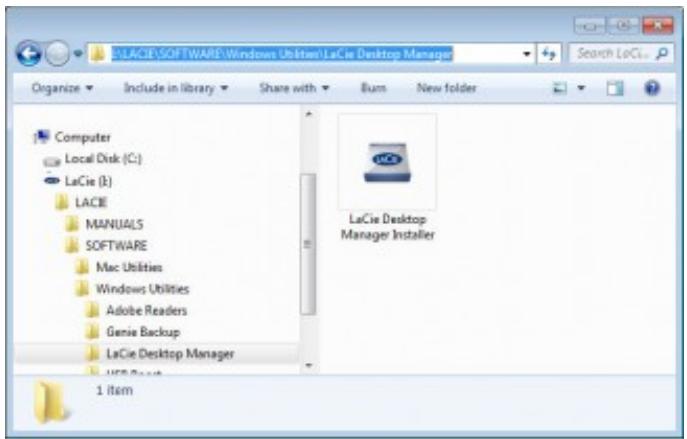Select LaCie Desktop Manager tree folder

(x=170, y=354)
